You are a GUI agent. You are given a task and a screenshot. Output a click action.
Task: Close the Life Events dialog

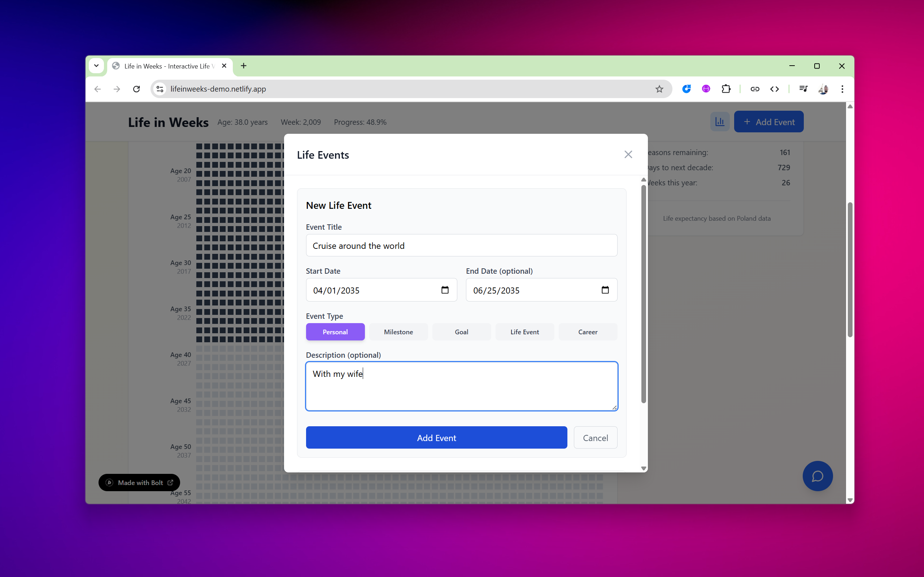628,155
